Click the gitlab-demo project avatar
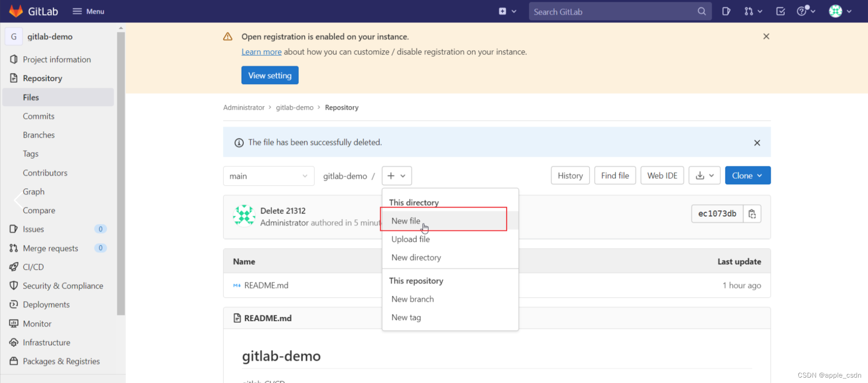The image size is (868, 383). coord(13,36)
